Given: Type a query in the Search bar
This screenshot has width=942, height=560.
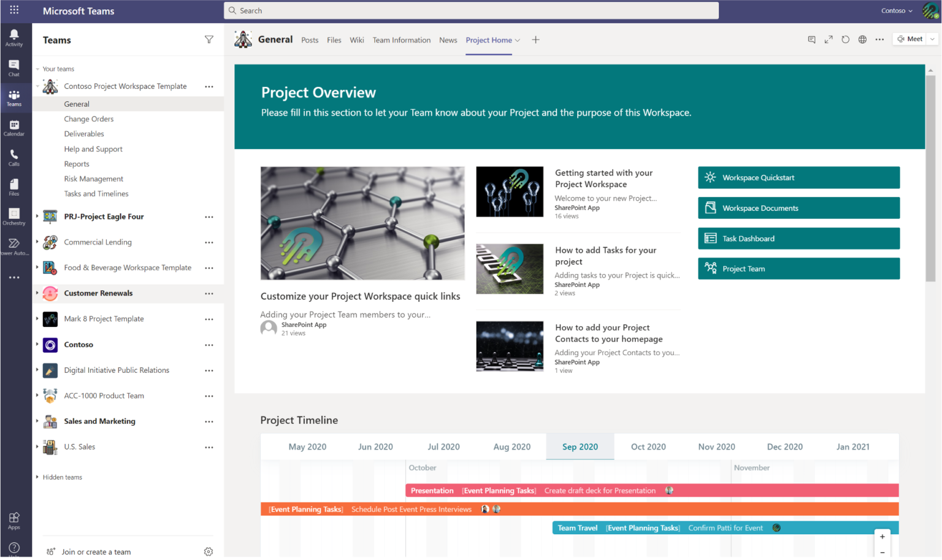Looking at the screenshot, I should (471, 10).
